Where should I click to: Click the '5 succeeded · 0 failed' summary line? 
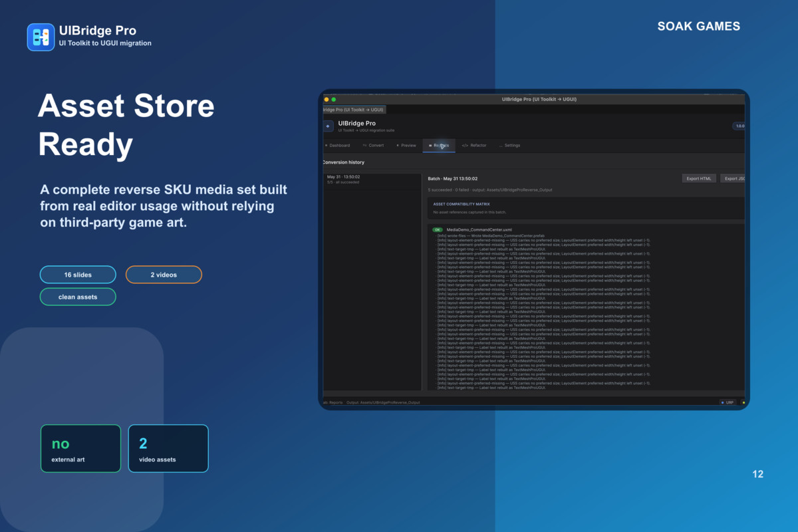coord(489,190)
